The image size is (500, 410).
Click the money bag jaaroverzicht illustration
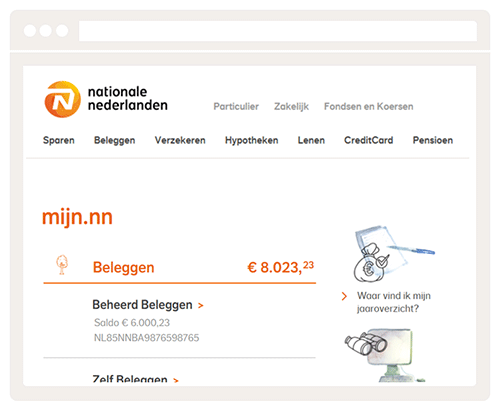coord(394,254)
